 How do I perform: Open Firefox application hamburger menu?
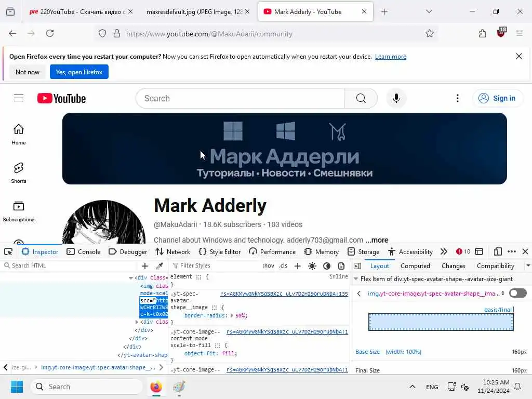[x=519, y=33]
